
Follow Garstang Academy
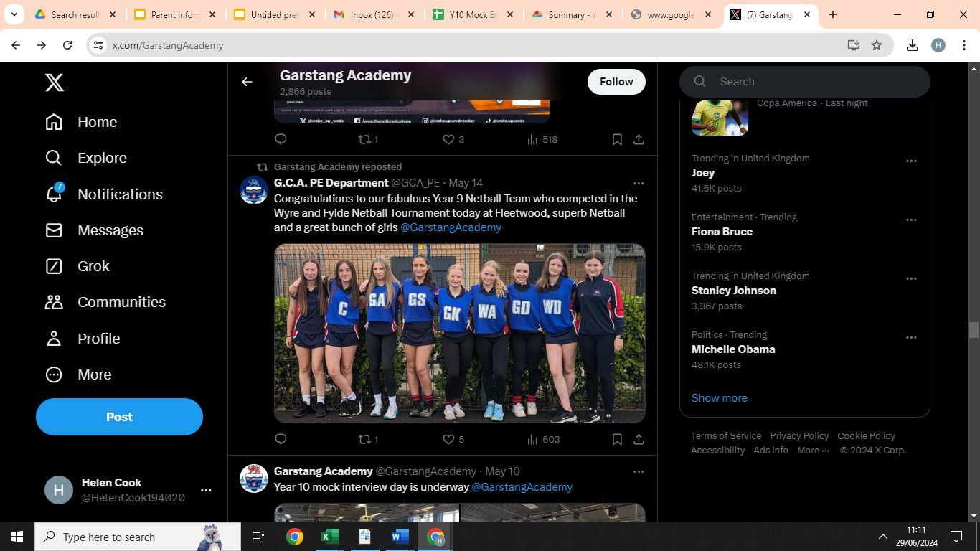616,82
